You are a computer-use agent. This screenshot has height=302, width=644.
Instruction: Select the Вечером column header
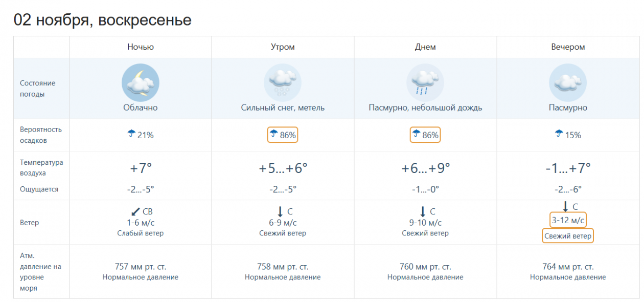tap(568, 47)
